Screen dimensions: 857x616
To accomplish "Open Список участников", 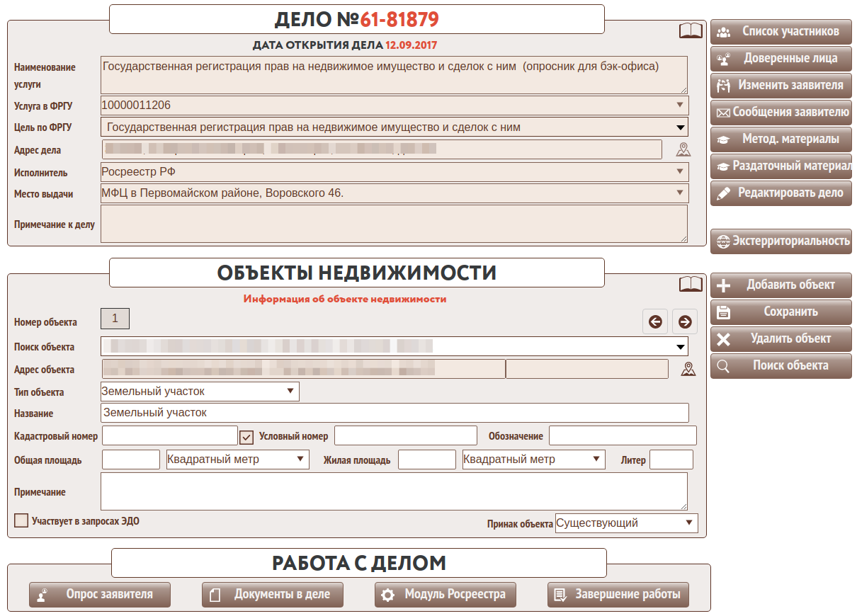I will (781, 32).
